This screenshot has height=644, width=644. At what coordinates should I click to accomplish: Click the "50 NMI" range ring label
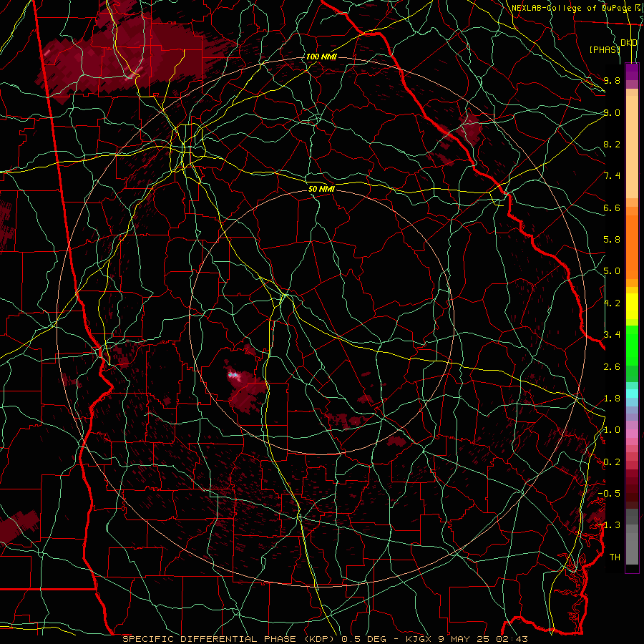click(321, 189)
